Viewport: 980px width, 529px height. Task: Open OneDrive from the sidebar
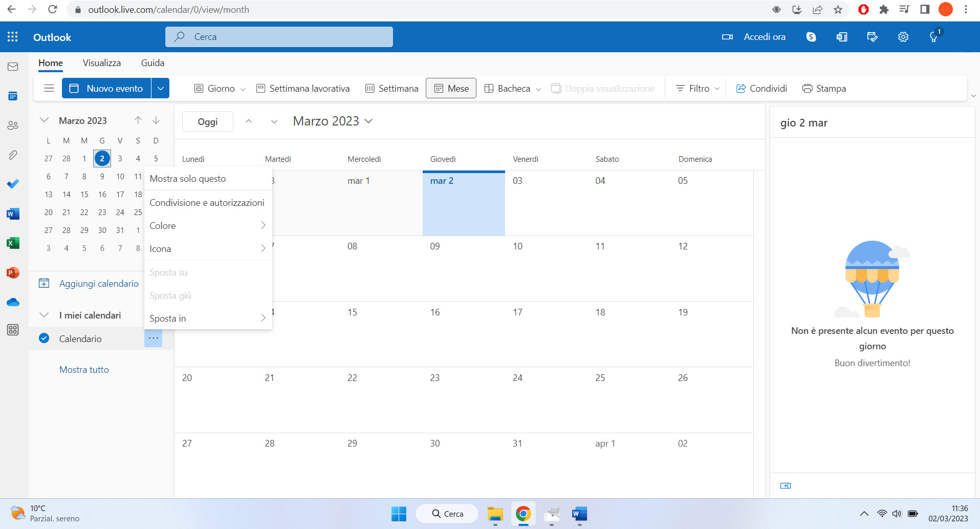point(13,302)
